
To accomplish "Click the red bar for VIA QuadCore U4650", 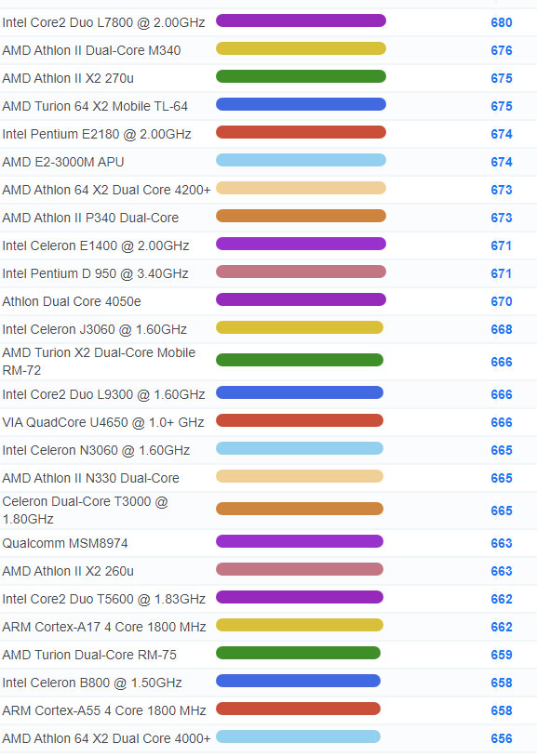I will [300, 421].
